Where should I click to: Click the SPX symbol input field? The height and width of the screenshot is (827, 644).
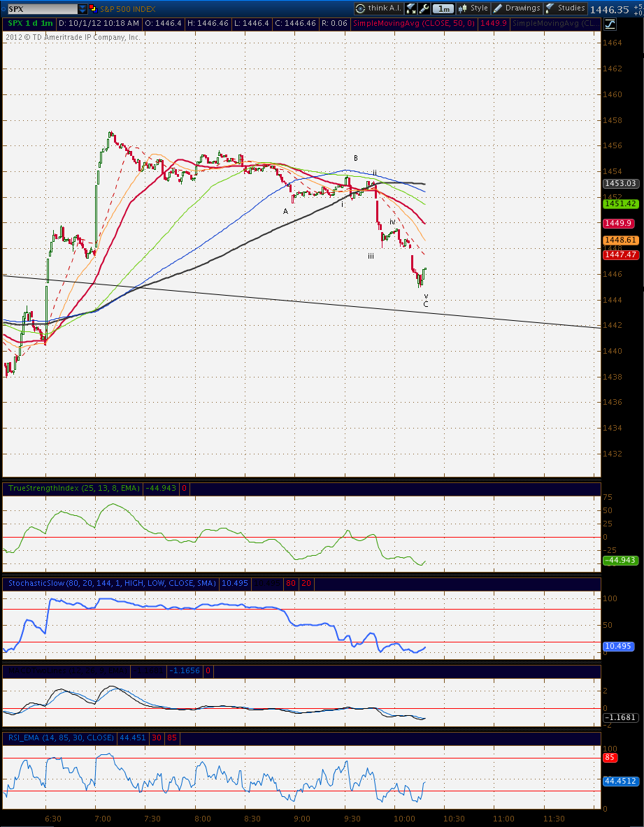point(42,9)
